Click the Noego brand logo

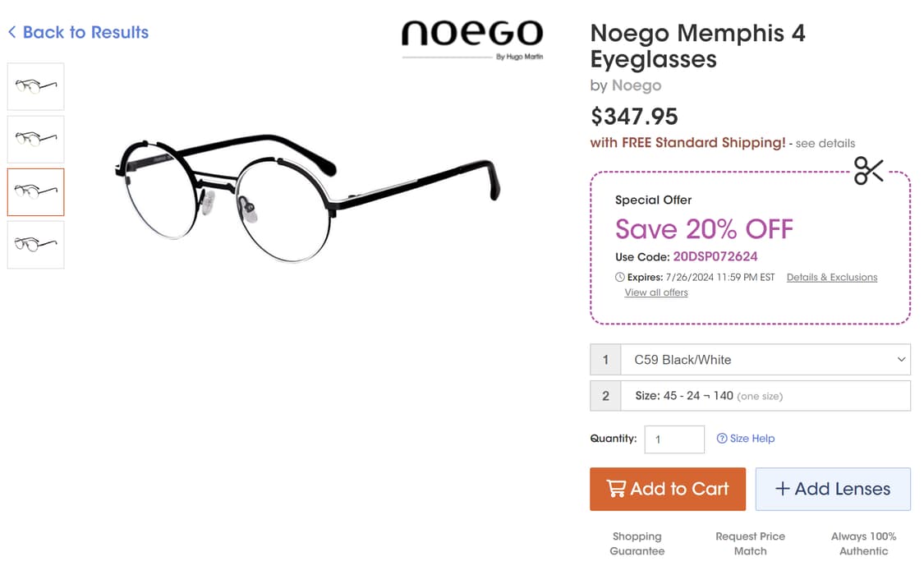472,35
